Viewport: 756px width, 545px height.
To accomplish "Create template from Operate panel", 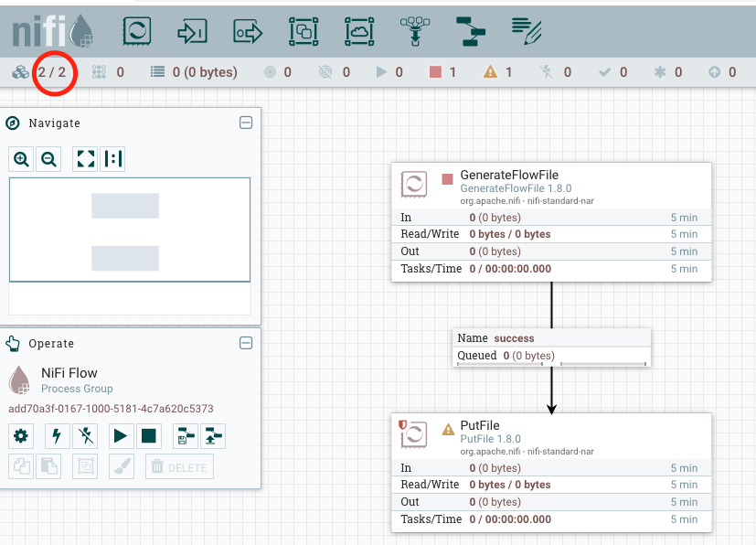I will (186, 436).
